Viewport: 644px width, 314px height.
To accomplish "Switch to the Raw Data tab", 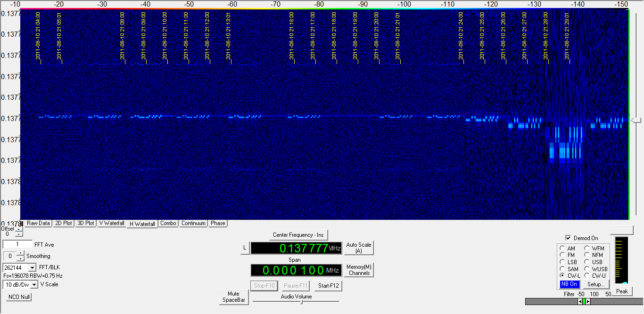I will click(38, 223).
